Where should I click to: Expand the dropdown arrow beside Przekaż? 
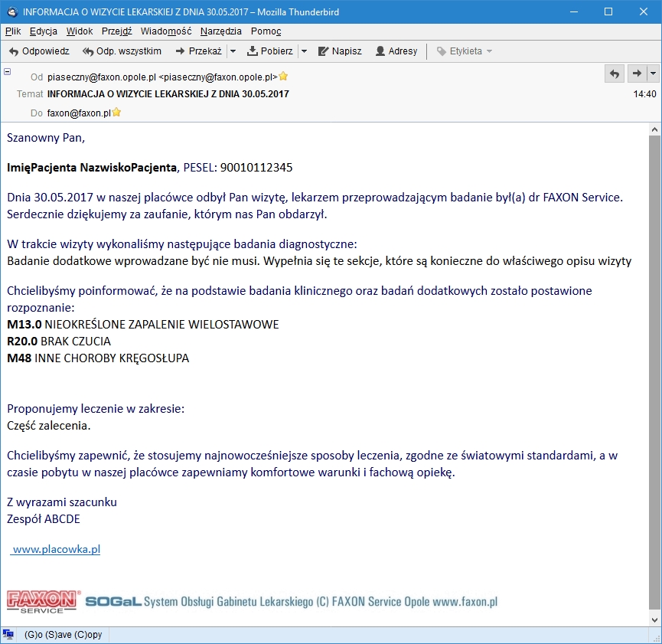pos(233,51)
